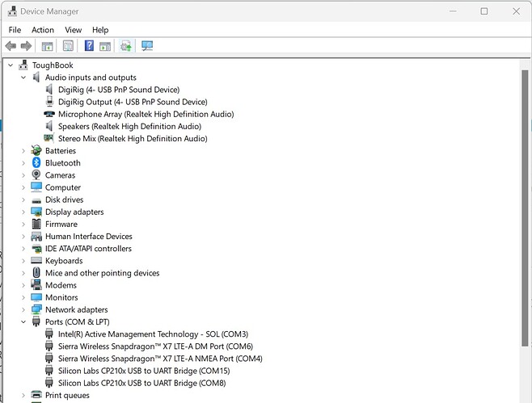The image size is (532, 403).
Task: Select DigiRig Output (4- USB PnP Sound Device)
Action: click(133, 102)
